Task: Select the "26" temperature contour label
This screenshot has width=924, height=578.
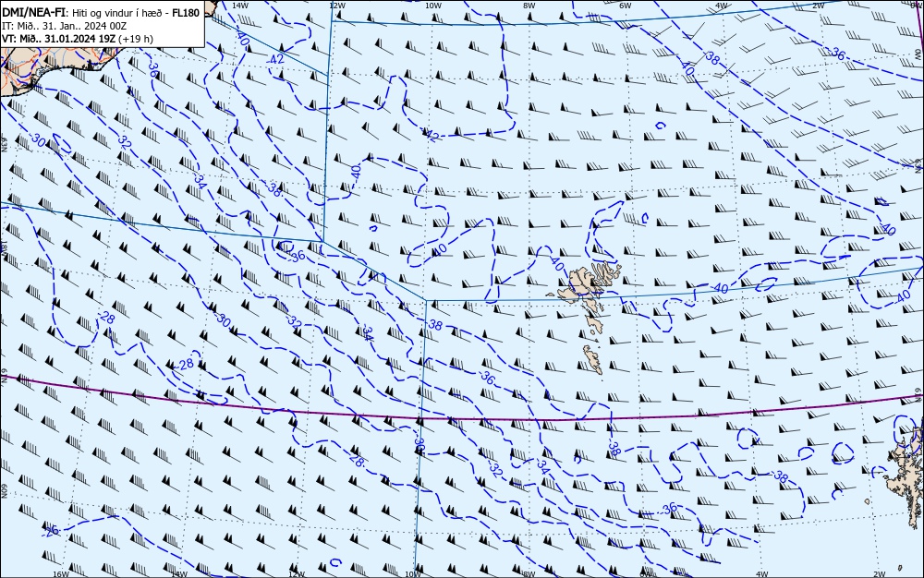Action: click(53, 530)
